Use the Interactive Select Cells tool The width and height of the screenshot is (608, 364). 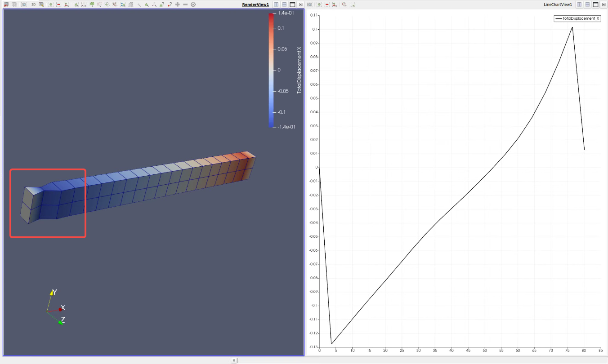pos(146,4)
